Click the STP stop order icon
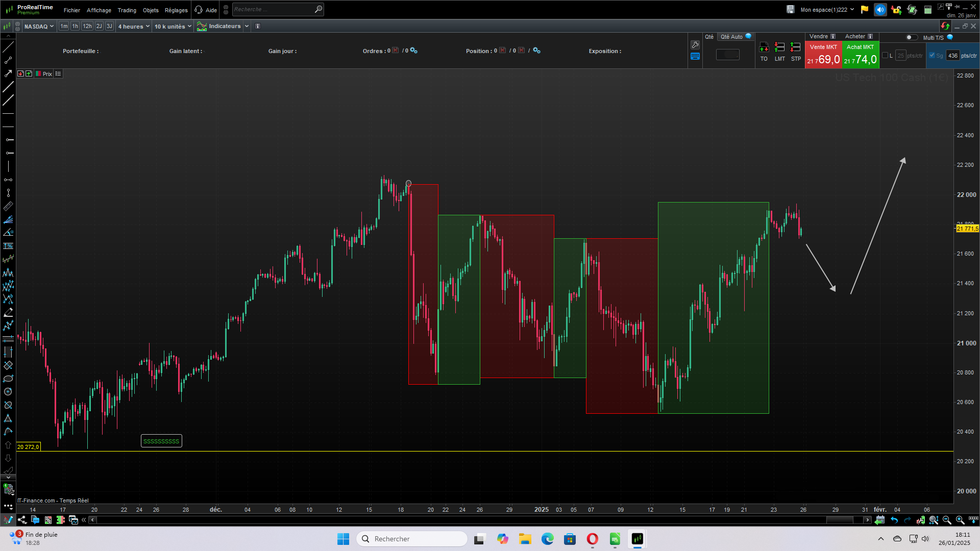 point(795,48)
